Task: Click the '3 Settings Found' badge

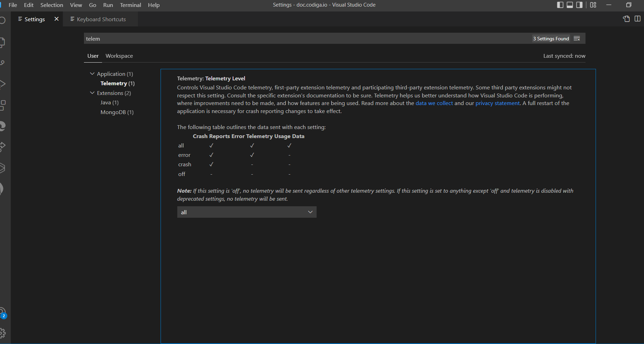Action: (x=551, y=39)
